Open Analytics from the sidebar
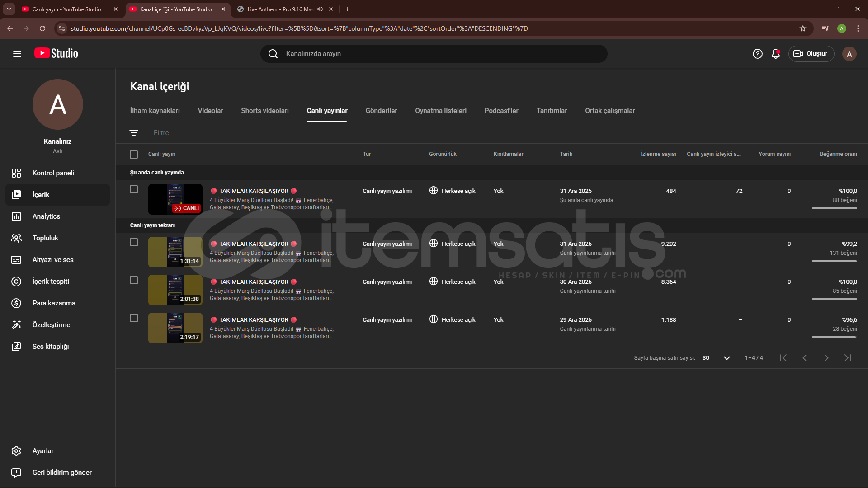Viewport: 868px width, 488px height. [x=46, y=216]
